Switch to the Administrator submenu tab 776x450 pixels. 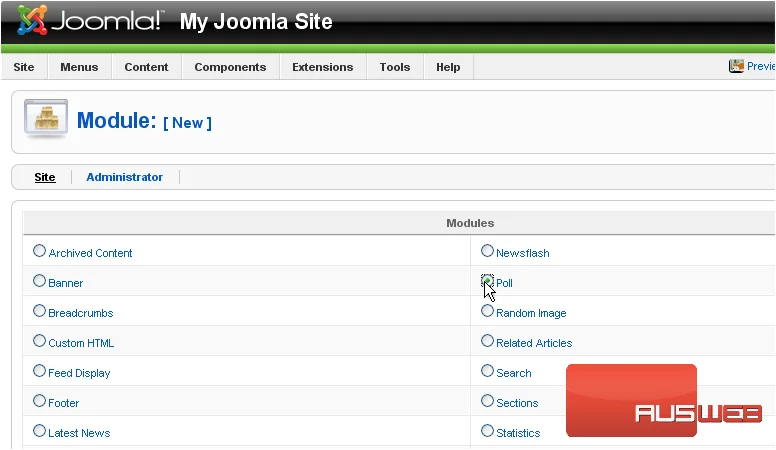coord(125,177)
